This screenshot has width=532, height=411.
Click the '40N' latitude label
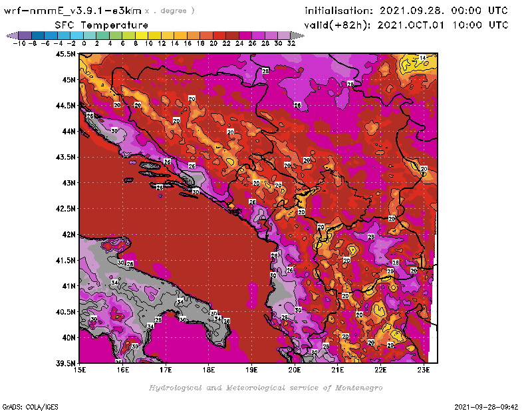pos(69,338)
